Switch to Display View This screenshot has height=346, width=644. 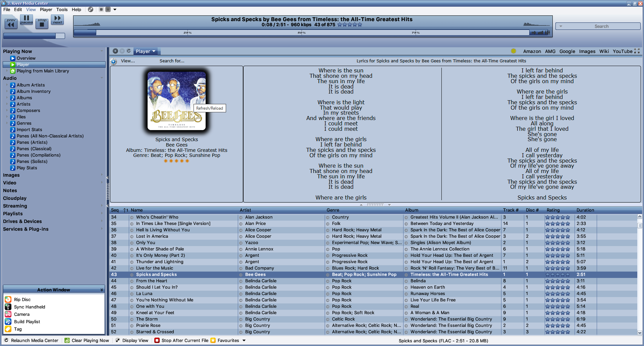click(x=132, y=340)
